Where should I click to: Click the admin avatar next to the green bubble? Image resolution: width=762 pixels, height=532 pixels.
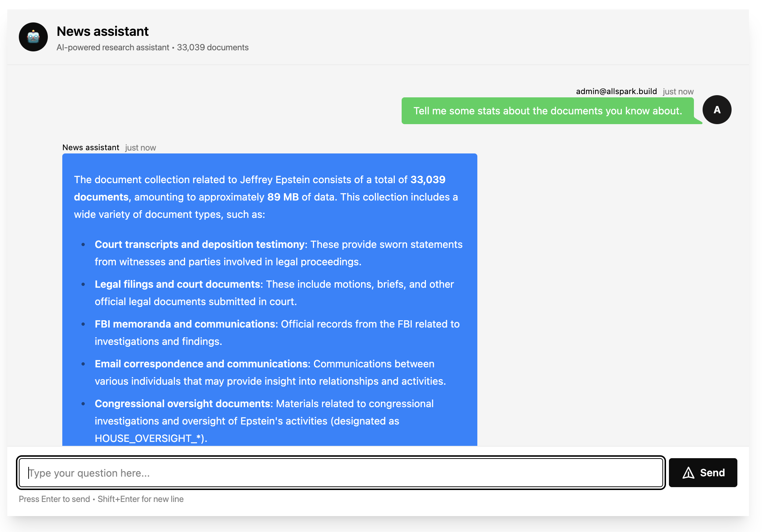(x=717, y=110)
